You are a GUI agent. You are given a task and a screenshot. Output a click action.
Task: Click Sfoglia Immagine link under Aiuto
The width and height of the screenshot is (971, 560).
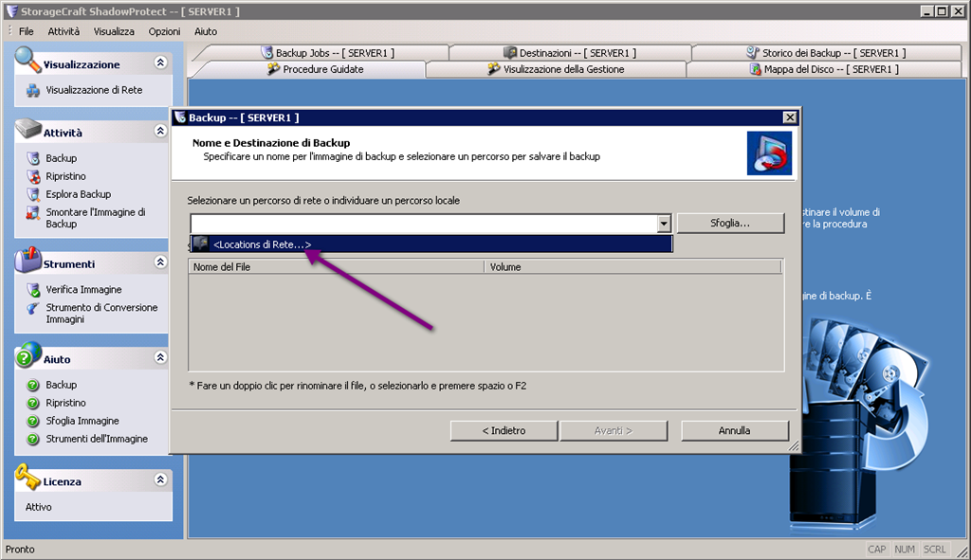pos(82,421)
